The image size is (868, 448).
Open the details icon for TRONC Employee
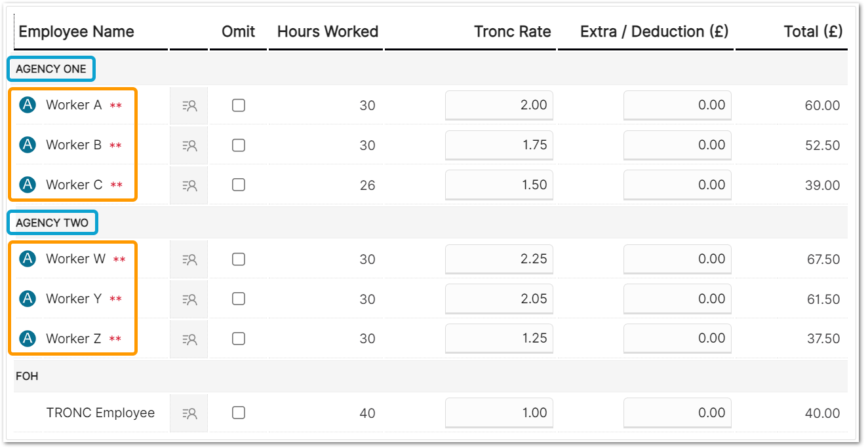tap(189, 413)
